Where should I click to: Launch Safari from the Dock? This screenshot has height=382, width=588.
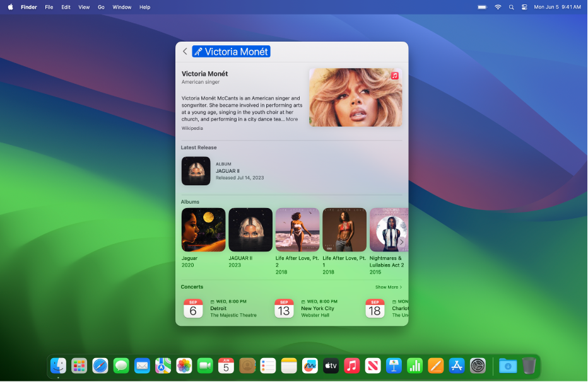pyautogui.click(x=100, y=366)
